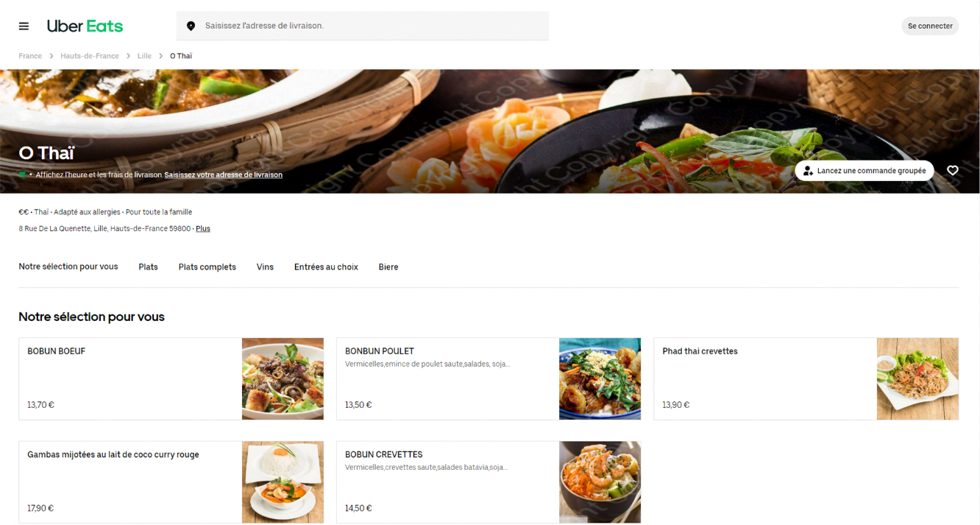This screenshot has width=980, height=525.
Task: Go to the France breadcrumb
Action: pyautogui.click(x=30, y=56)
